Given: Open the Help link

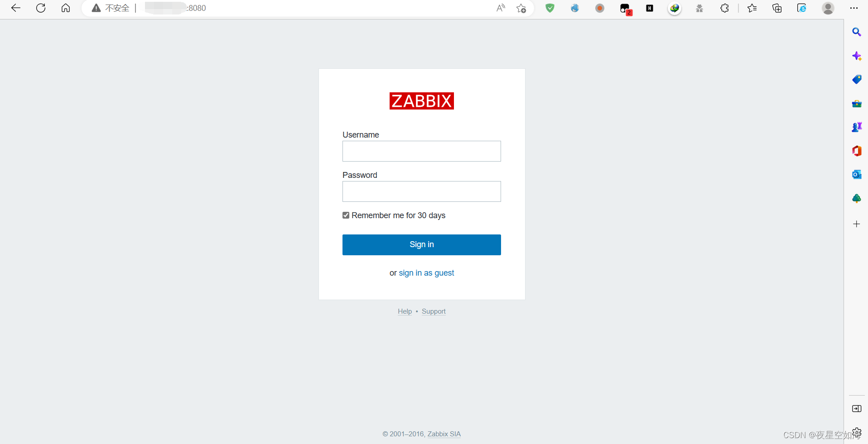Looking at the screenshot, I should click(405, 311).
